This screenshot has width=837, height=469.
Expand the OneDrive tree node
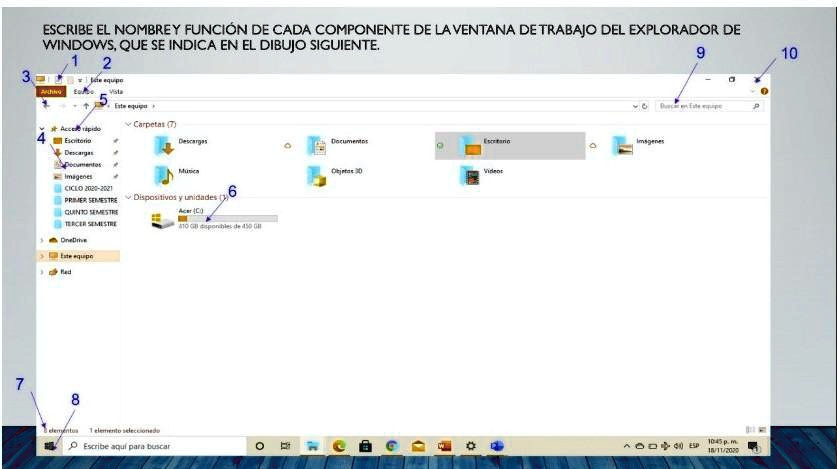coord(42,241)
